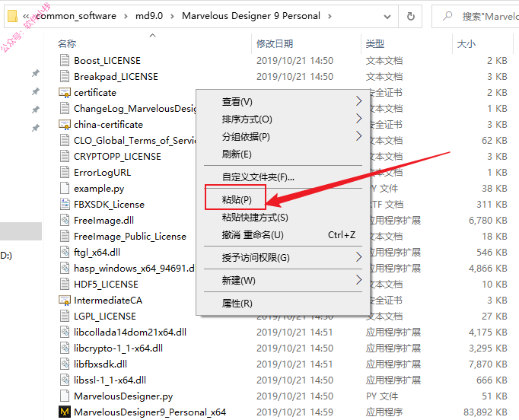Click the folder icon in address bar
The width and height of the screenshot is (519, 420).
12,16
